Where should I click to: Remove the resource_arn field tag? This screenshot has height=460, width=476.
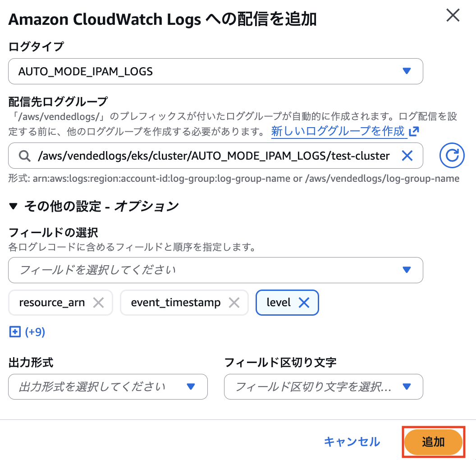tap(98, 303)
